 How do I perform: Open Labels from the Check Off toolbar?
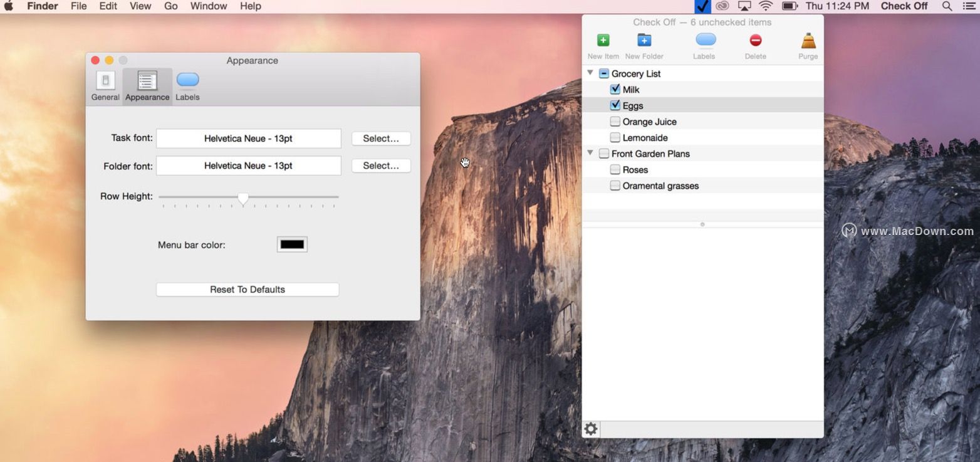(x=705, y=41)
